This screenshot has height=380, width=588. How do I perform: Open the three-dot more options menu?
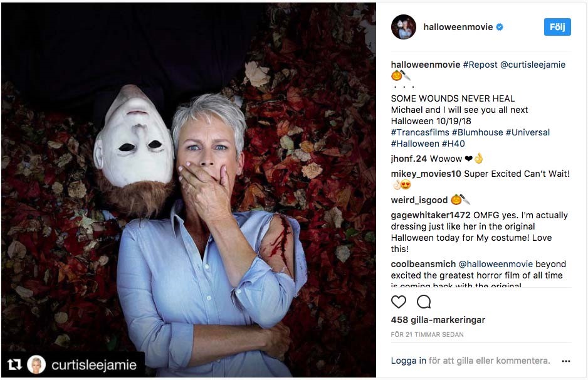[566, 361]
